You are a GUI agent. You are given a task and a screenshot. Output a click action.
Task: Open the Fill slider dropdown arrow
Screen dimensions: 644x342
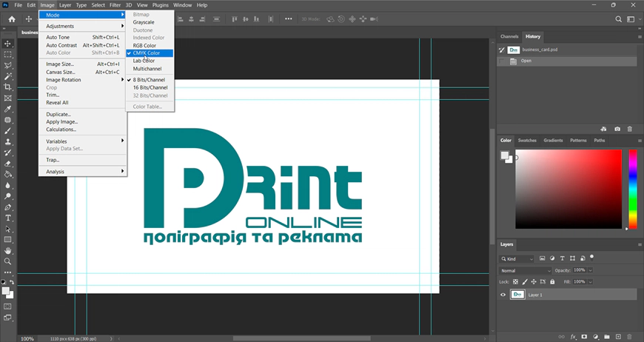[x=590, y=281]
